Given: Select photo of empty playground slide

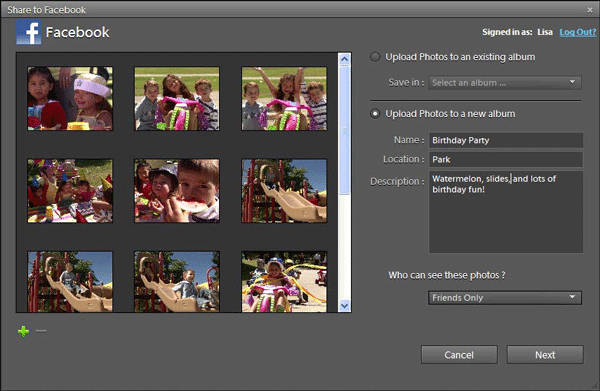Looking at the screenshot, I should [284, 191].
